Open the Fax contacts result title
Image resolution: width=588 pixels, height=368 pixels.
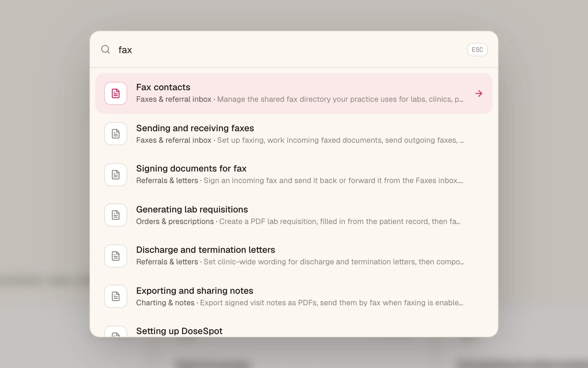pyautogui.click(x=163, y=87)
